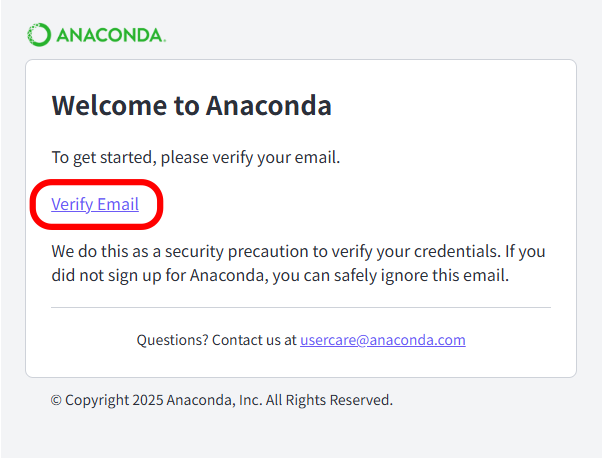Click the horizontal divider line above Questions
Image resolution: width=602 pixels, height=458 pixels.
(x=300, y=307)
